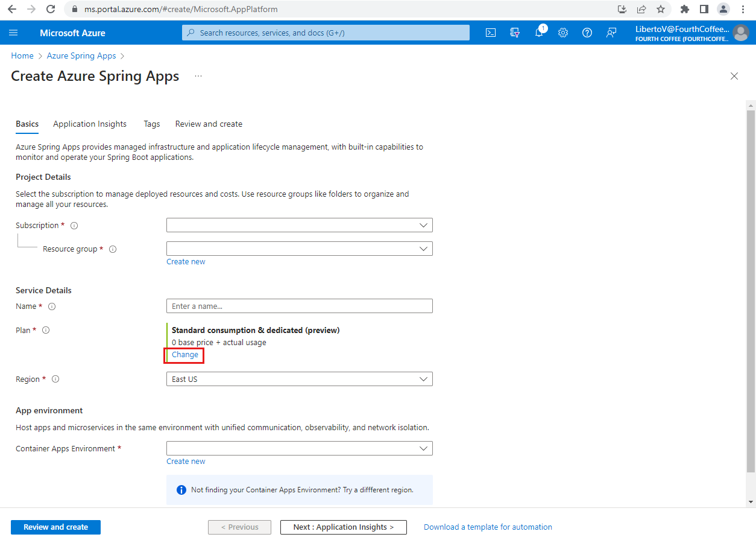Click the info icon next to Subscription

(74, 226)
